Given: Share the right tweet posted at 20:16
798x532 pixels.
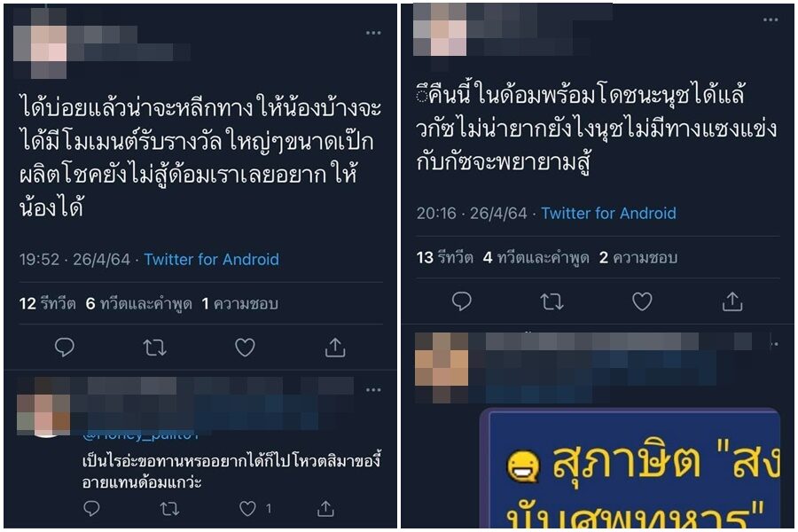Looking at the screenshot, I should click(x=732, y=301).
